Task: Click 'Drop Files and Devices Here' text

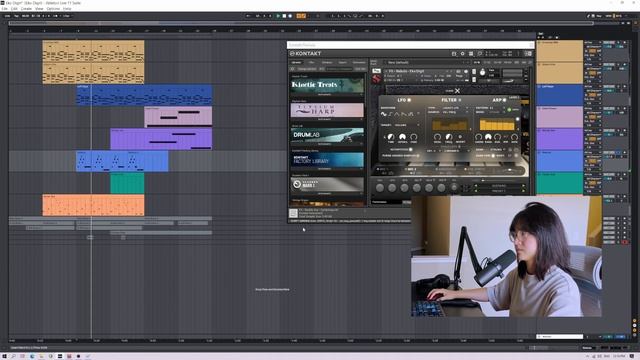Action: point(272,289)
